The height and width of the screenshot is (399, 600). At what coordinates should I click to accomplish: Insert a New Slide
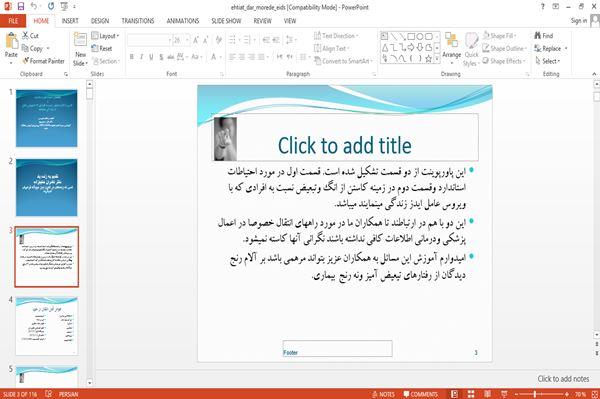point(80,49)
